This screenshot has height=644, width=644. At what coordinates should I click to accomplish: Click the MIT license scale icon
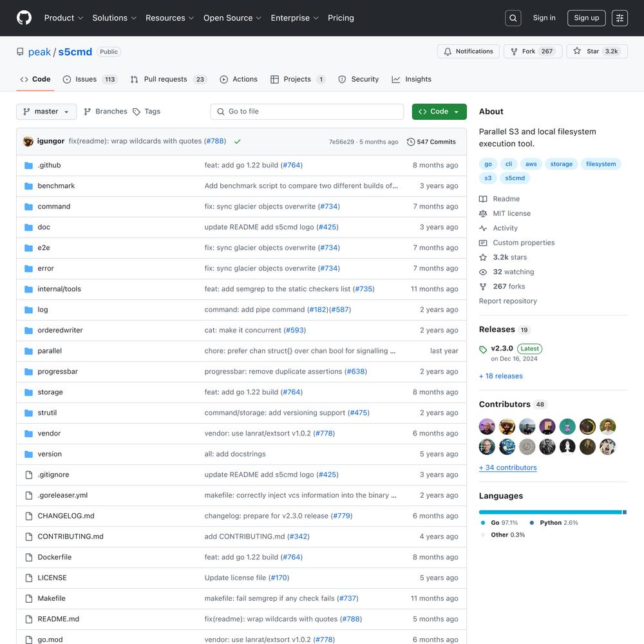pos(483,214)
